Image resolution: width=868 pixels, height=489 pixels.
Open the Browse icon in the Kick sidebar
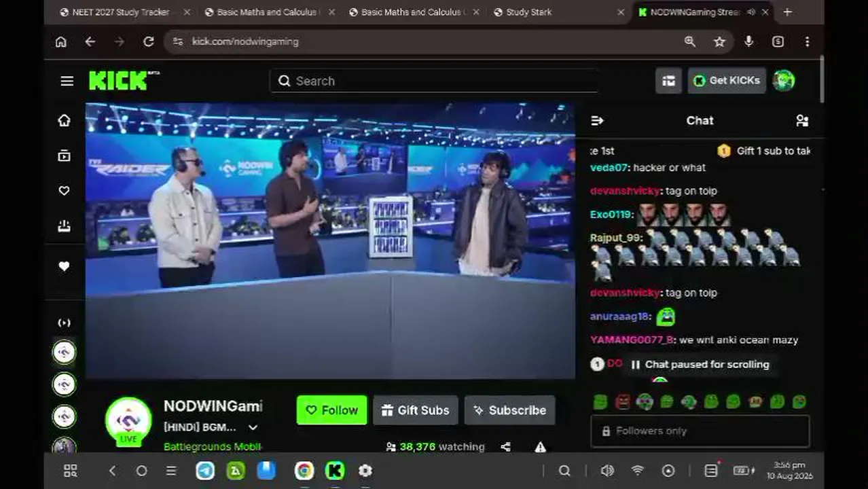(x=64, y=156)
